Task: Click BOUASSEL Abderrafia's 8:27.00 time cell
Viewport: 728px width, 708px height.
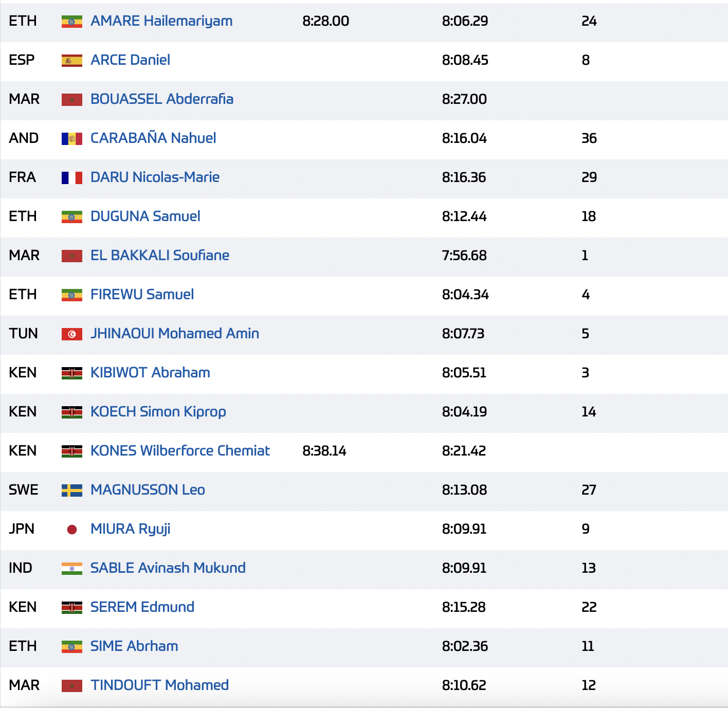Action: [x=464, y=99]
